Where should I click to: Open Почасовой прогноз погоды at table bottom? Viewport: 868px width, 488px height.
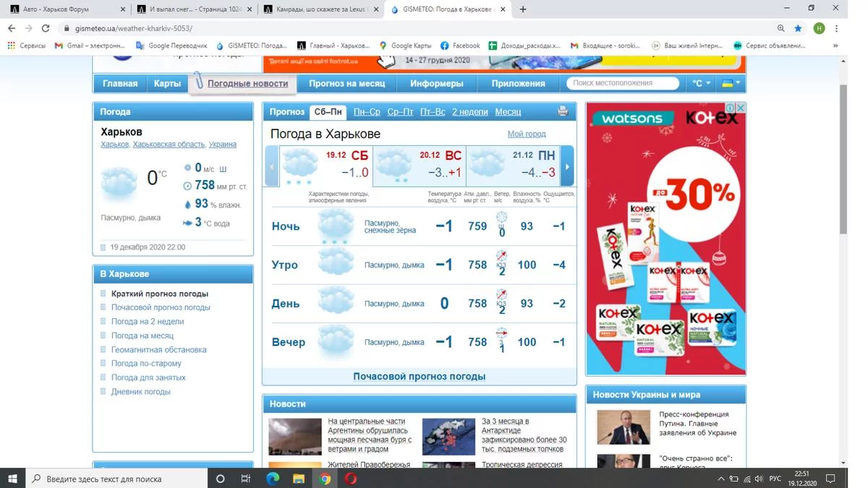tap(419, 376)
